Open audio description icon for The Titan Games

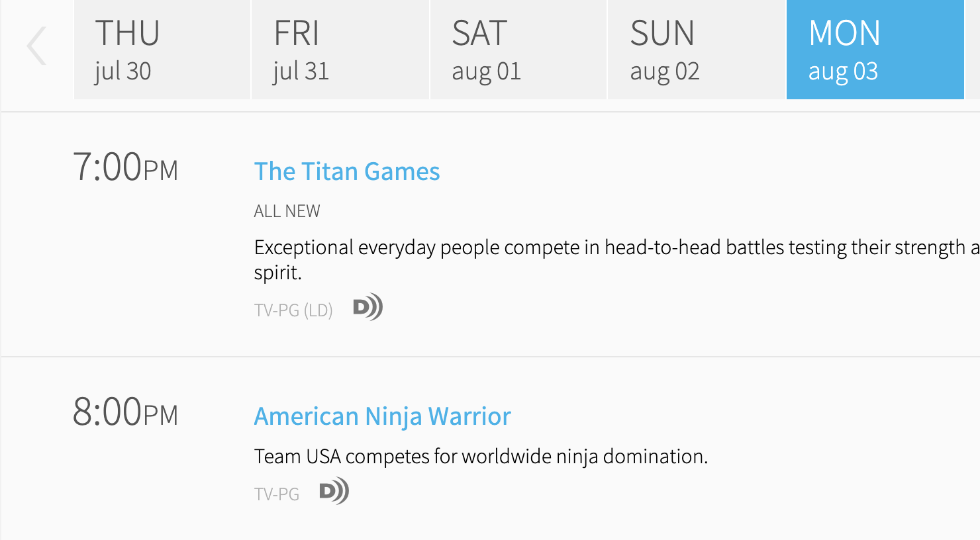click(367, 307)
